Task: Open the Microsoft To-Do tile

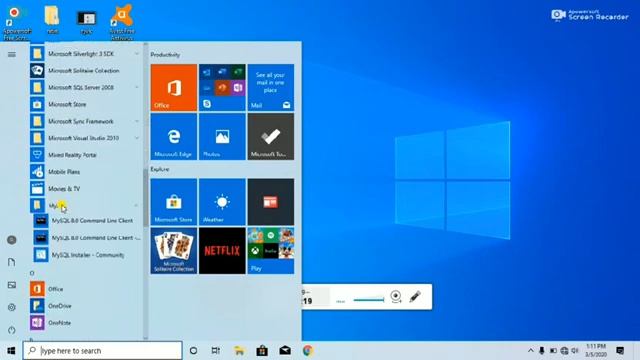Action: click(271, 136)
